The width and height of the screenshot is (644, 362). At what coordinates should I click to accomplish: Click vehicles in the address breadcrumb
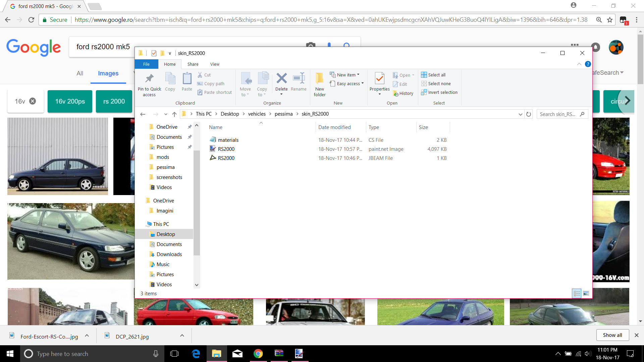257,114
